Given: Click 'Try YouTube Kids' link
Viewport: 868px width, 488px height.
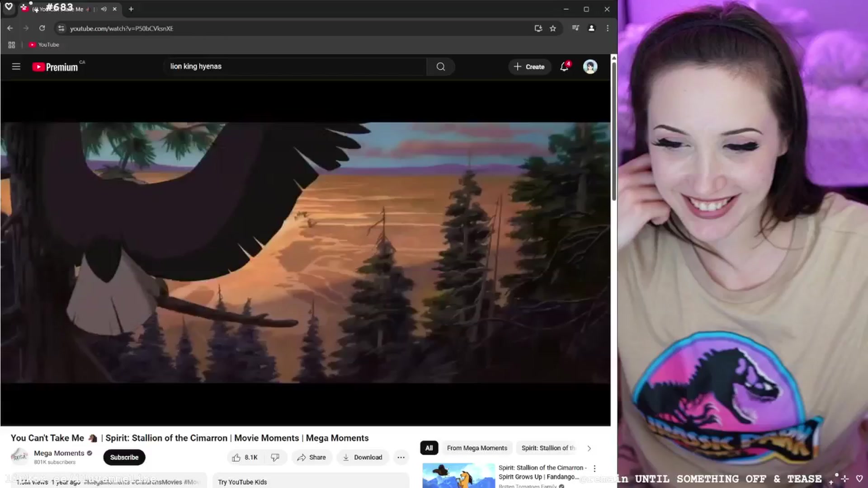Looking at the screenshot, I should point(242,482).
